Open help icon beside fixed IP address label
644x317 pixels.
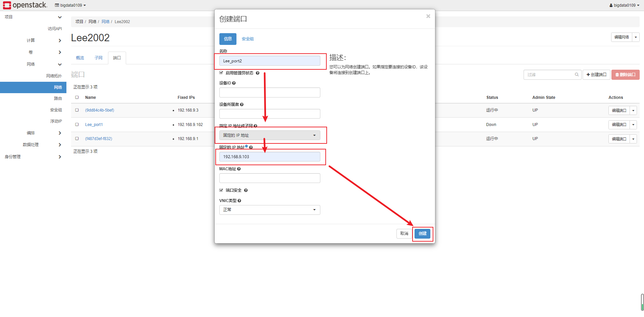[x=251, y=147]
